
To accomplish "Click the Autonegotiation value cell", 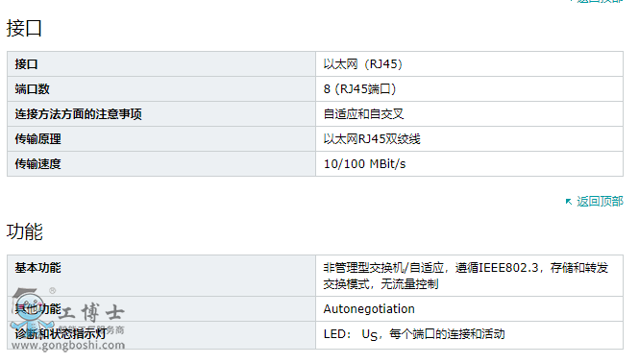I will [x=469, y=308].
